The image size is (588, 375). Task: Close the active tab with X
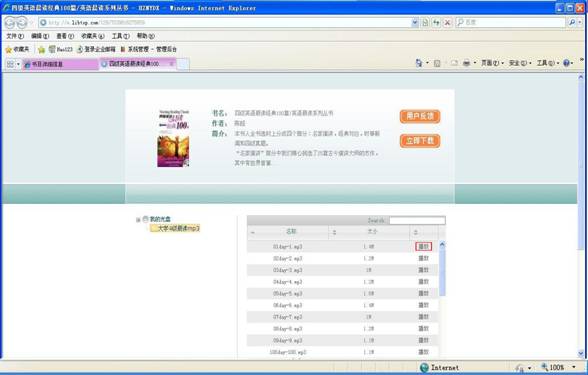171,64
